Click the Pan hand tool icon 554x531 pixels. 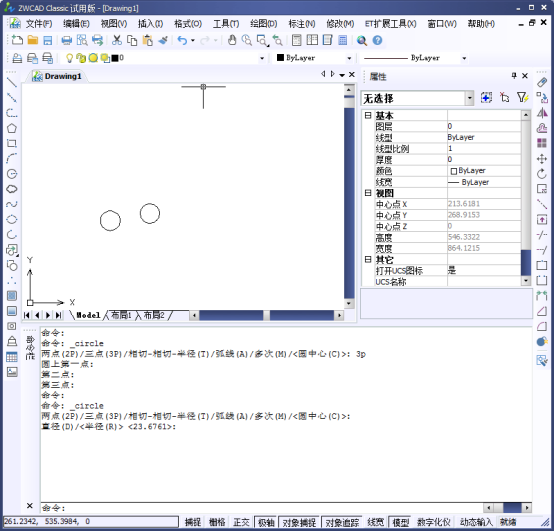(232, 40)
